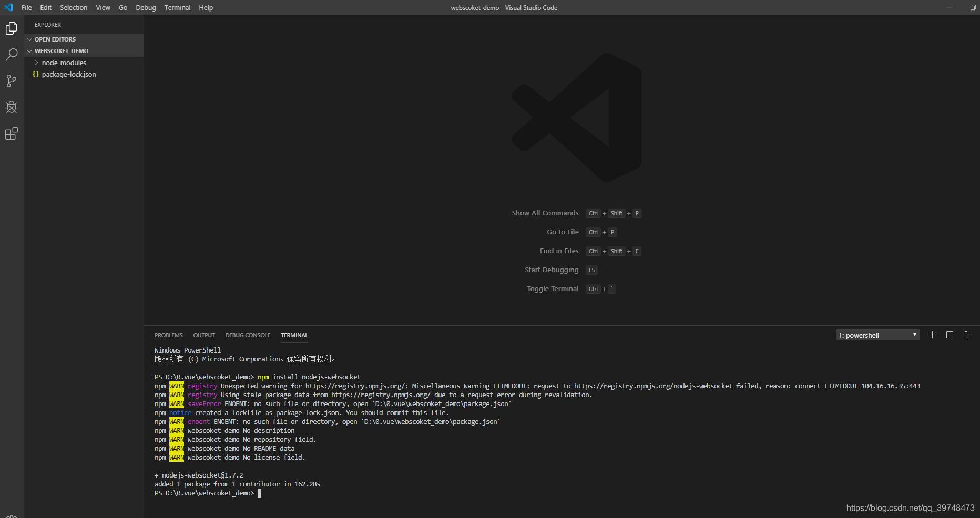Click the package-lock.json braces file icon

(x=36, y=74)
